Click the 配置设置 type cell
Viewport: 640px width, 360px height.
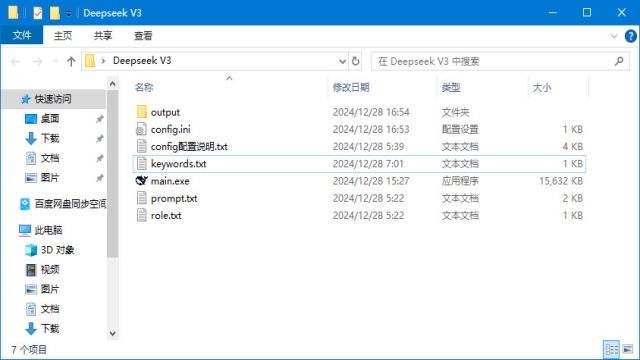[x=460, y=129]
